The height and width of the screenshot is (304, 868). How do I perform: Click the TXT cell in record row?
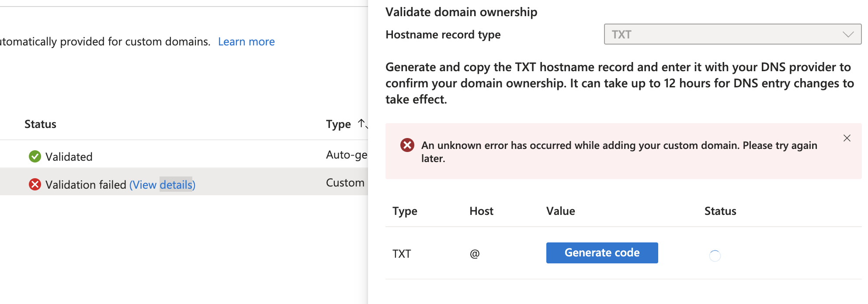[x=402, y=254]
